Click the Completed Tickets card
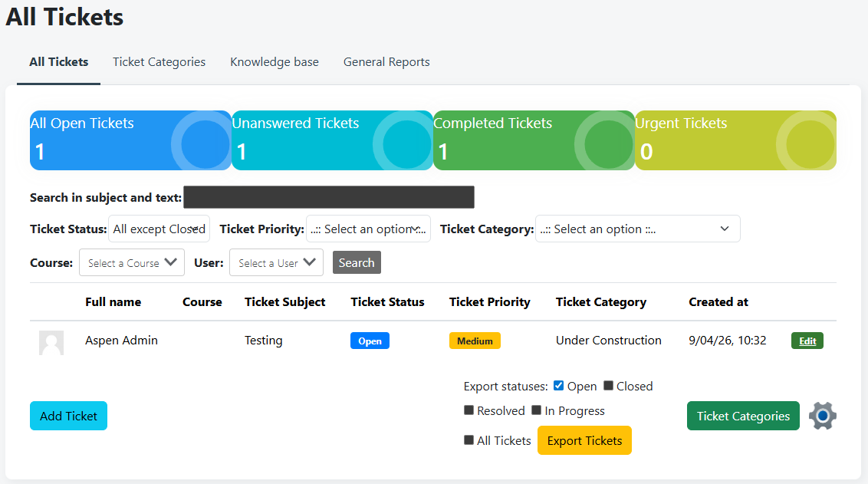Image resolution: width=868 pixels, height=484 pixels. 534,140
